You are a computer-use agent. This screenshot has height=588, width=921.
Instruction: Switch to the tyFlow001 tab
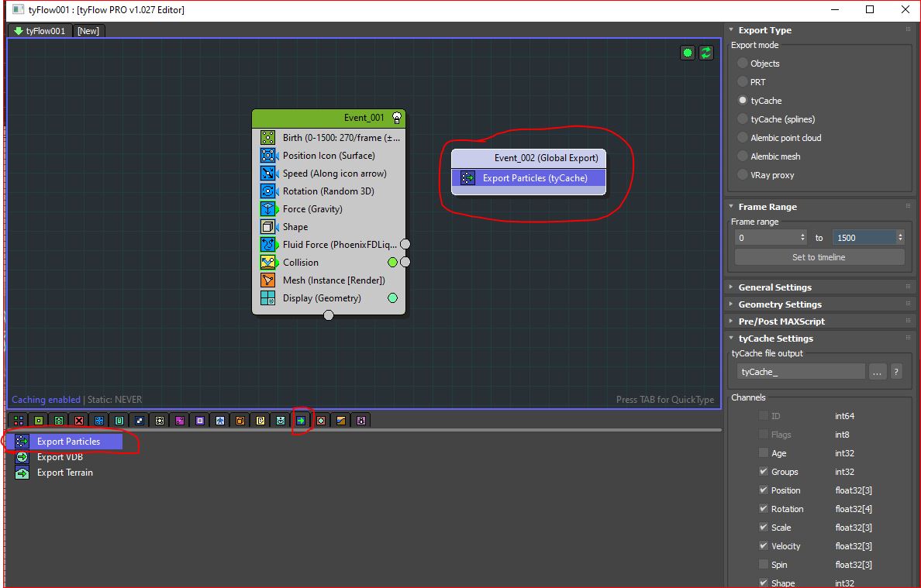[40, 30]
